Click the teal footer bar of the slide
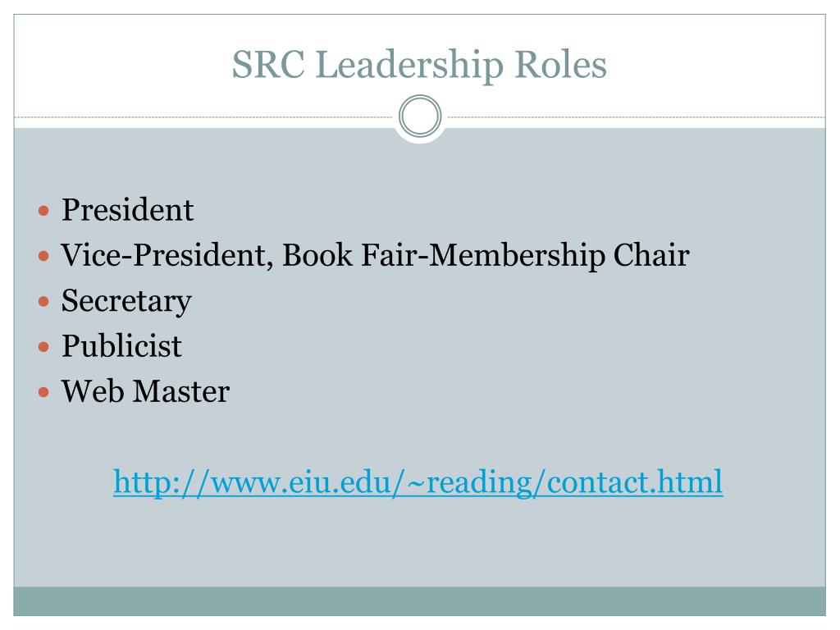Screen dimensions: 840x630 (419, 601)
